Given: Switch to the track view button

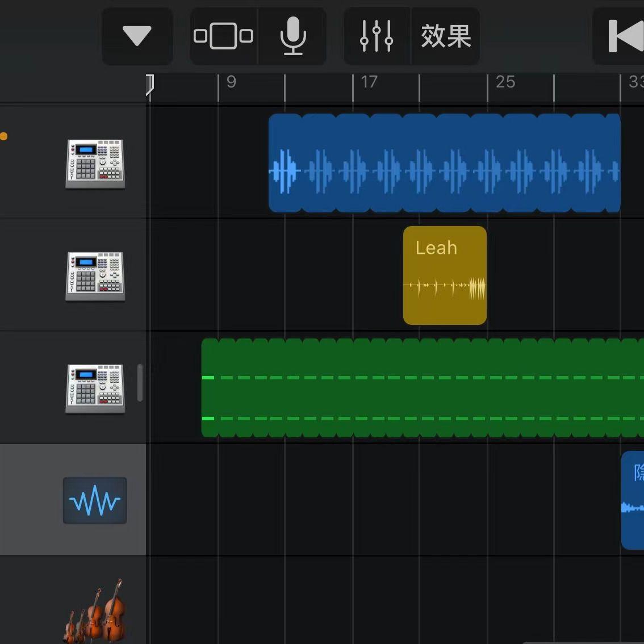Looking at the screenshot, I should (223, 36).
